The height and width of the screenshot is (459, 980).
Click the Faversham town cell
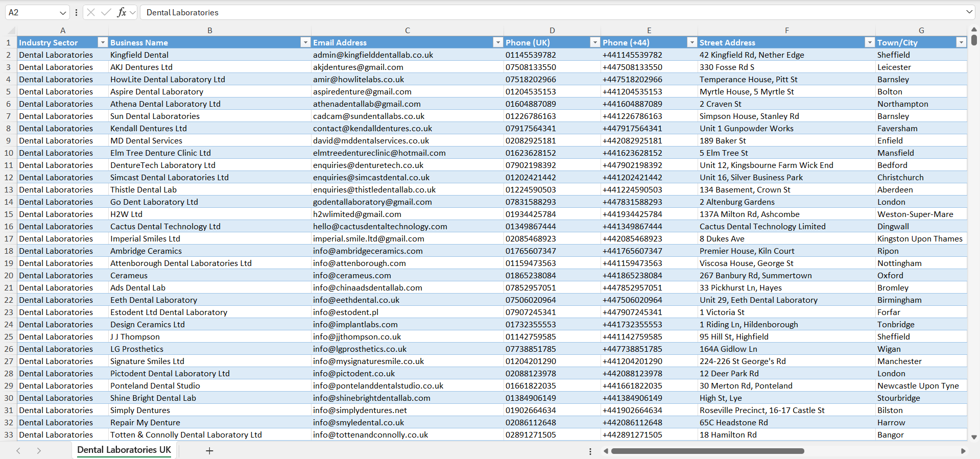click(921, 128)
